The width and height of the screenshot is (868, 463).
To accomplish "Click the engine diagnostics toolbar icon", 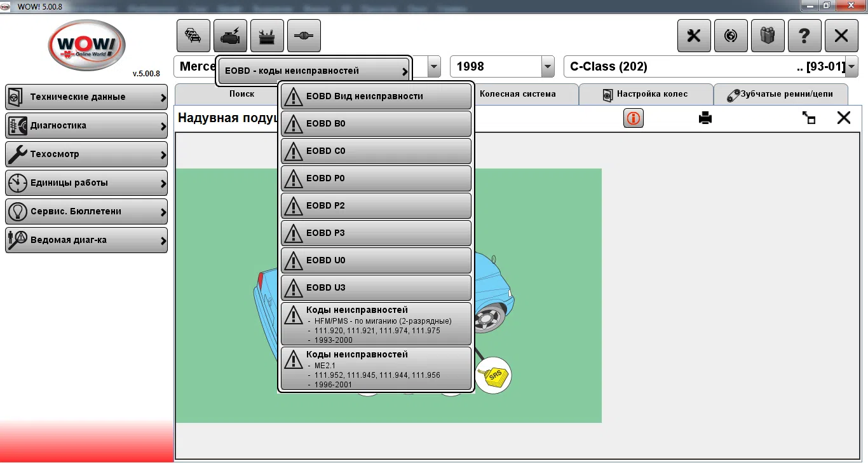I will coord(230,36).
